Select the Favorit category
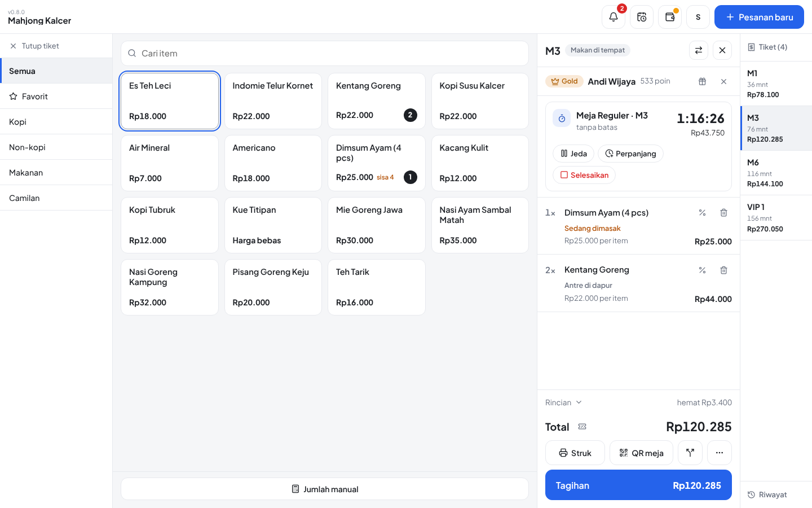This screenshot has height=508, width=812. pos(56,96)
